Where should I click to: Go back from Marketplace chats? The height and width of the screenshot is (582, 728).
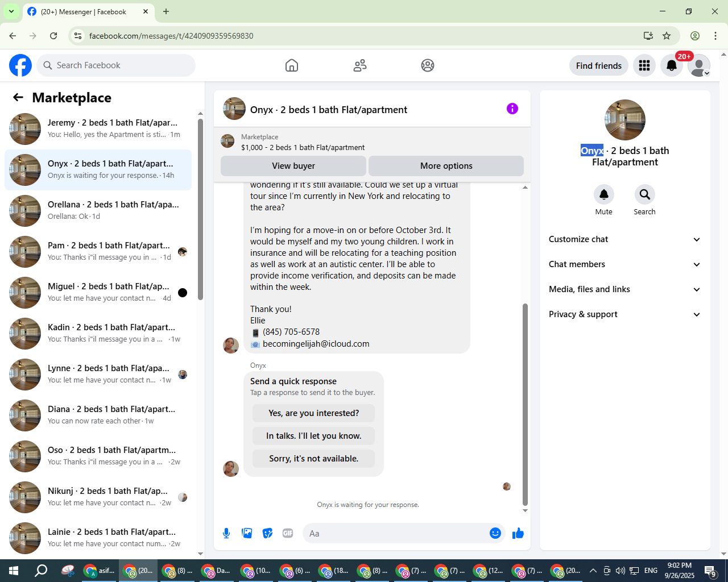[x=18, y=98]
